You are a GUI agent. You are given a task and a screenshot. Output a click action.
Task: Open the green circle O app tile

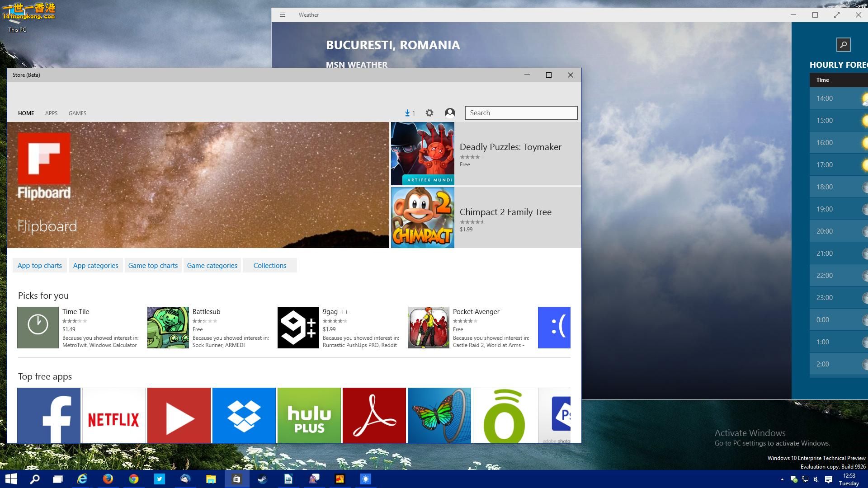coord(505,415)
